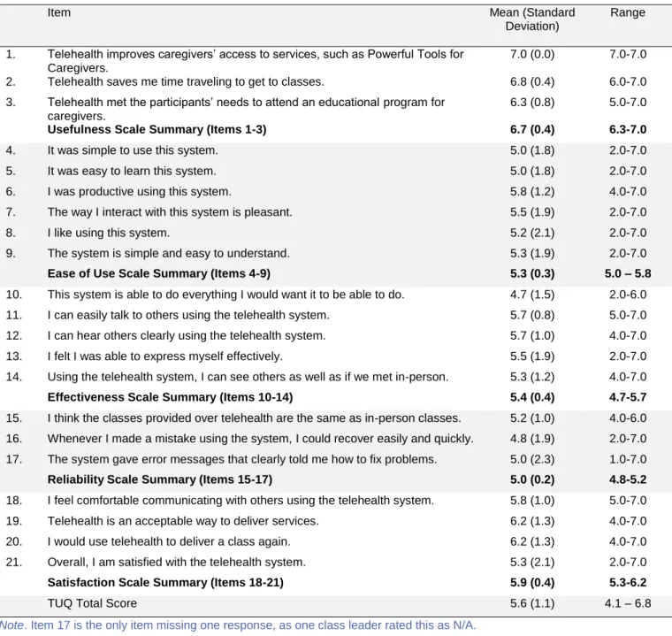Click mean '4.8 (1.9)'
The image size is (672, 636).
(x=532, y=438)
